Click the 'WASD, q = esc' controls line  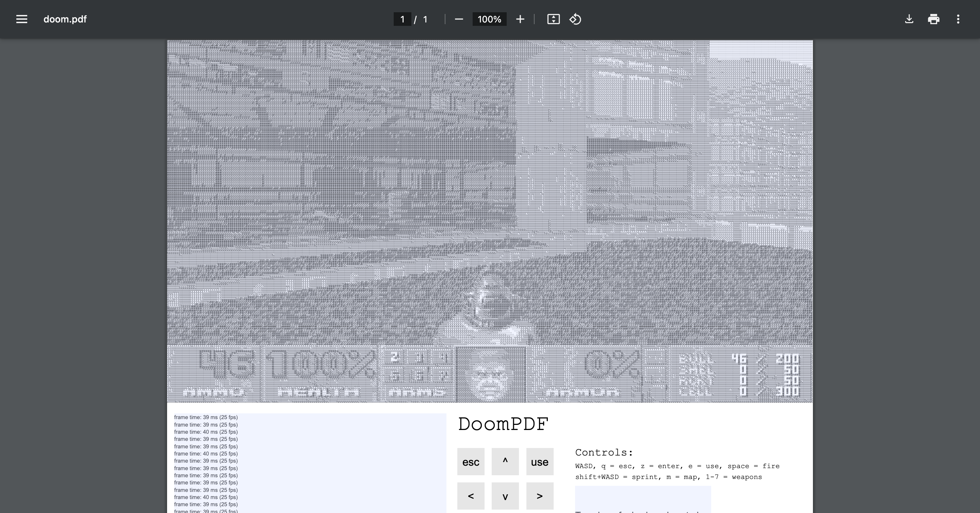point(677,466)
